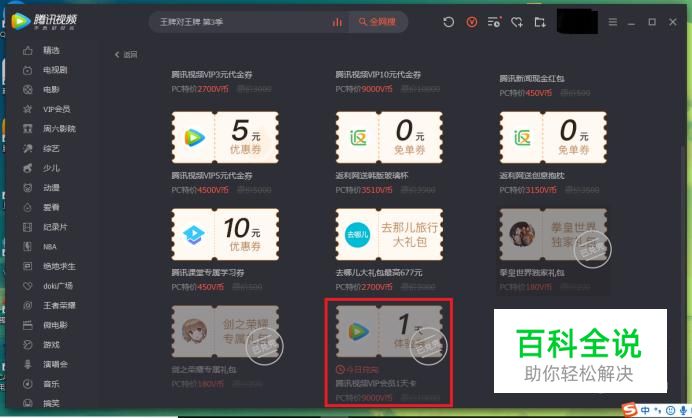Click 返利网送创意抱枕 title
This screenshot has width=692, height=418.
(x=532, y=176)
